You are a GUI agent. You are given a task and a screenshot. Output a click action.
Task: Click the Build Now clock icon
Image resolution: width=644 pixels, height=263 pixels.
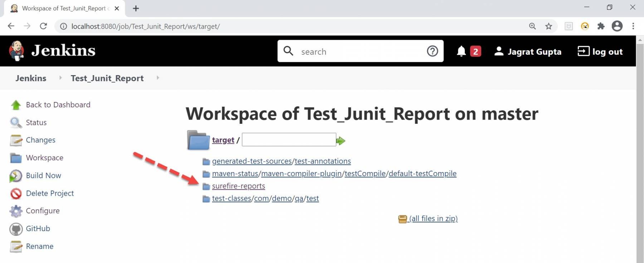[x=16, y=176]
